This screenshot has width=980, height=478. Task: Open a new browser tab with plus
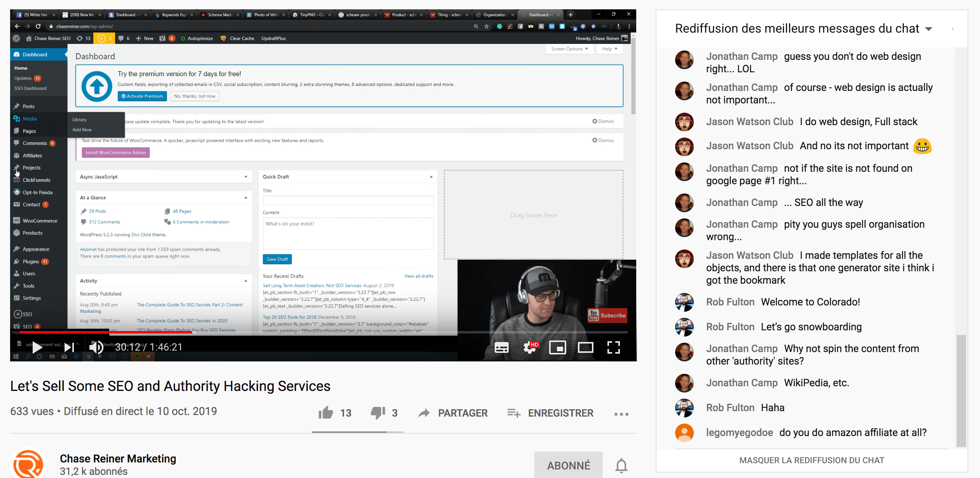(570, 15)
